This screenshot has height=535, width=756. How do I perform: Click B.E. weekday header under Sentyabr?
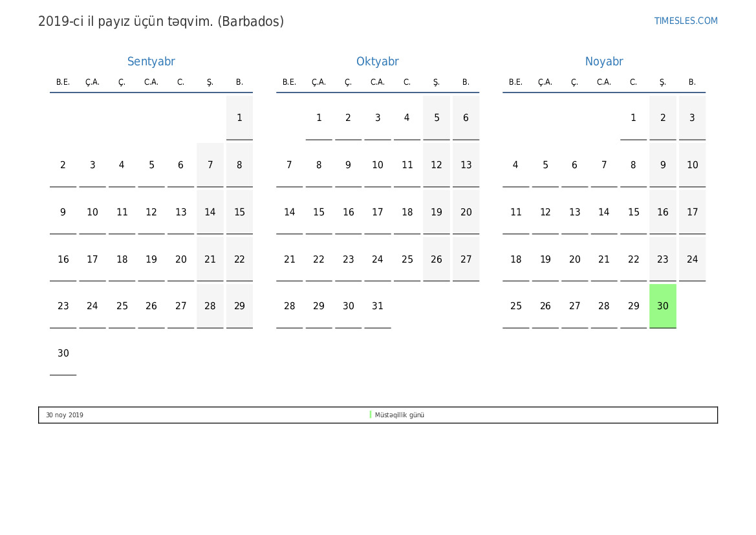pyautogui.click(x=63, y=82)
